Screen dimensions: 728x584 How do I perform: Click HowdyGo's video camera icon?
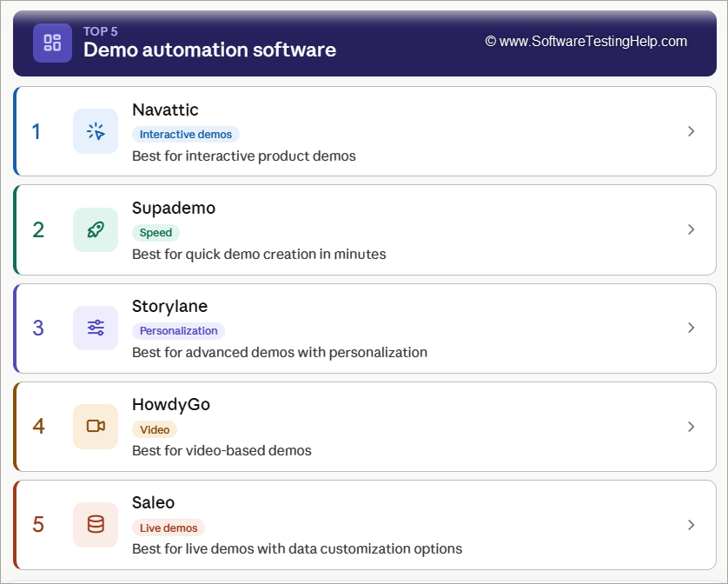pos(96,426)
